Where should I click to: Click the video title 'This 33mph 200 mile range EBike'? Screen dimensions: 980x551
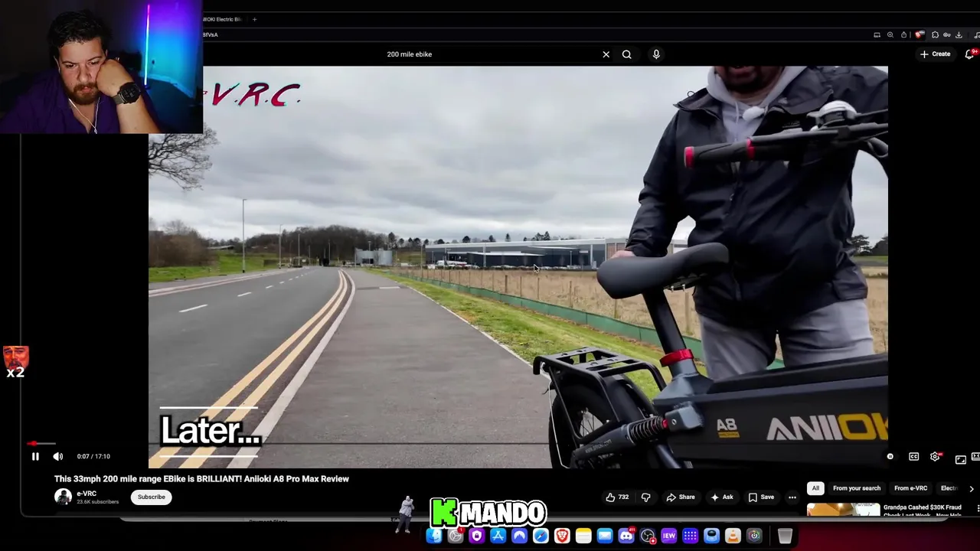pyautogui.click(x=201, y=479)
